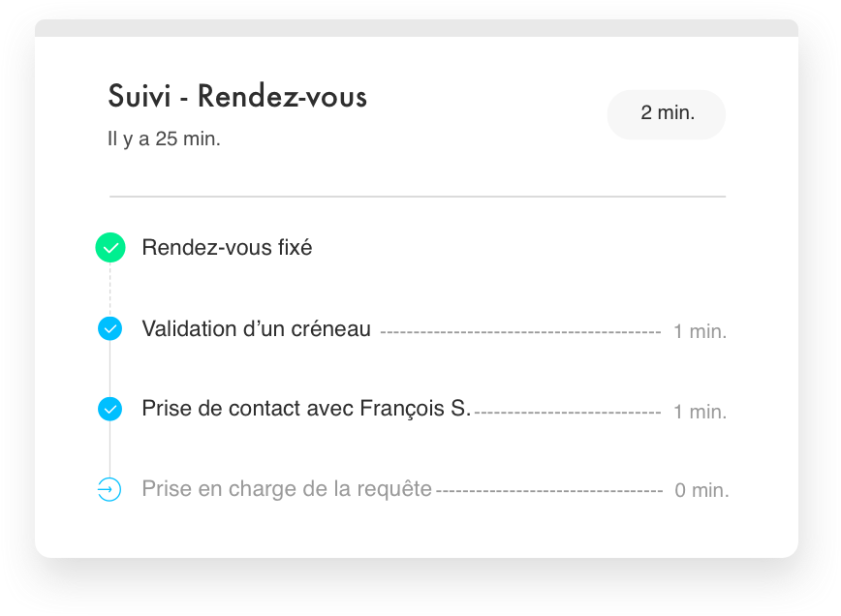The image size is (841, 616).
Task: Click 1 min. duration for Prise de contact
Action: pos(700,413)
